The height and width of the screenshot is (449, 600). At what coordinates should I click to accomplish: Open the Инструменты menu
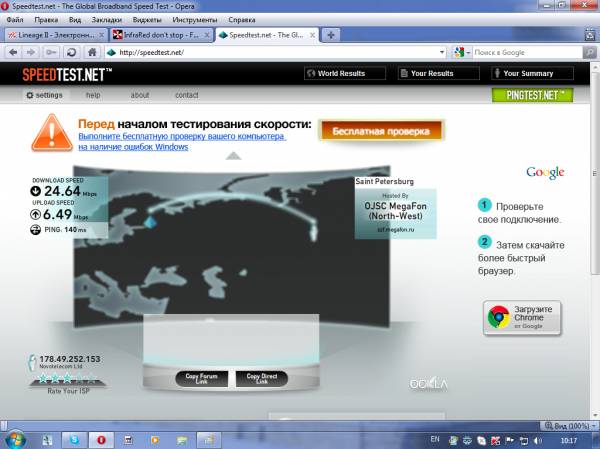tap(195, 20)
